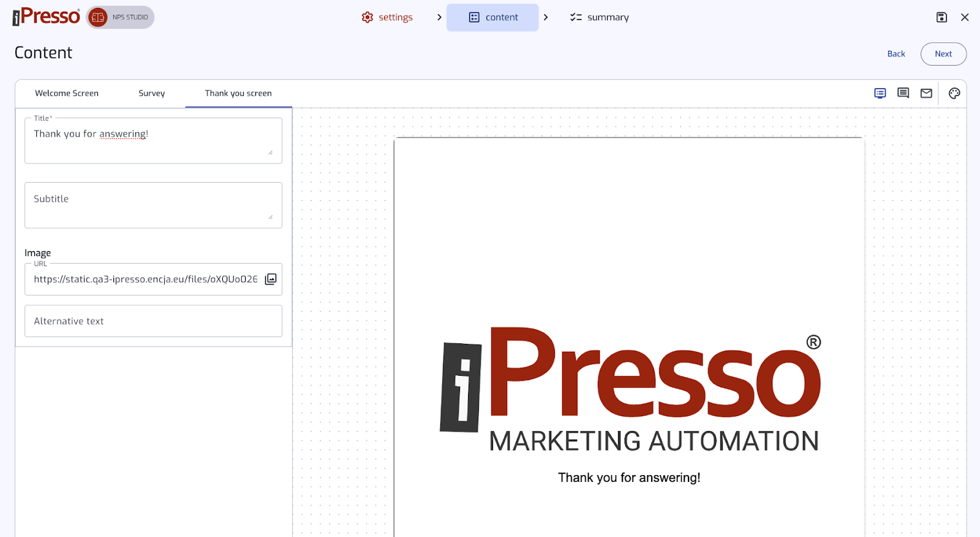
Task: Click the Alternative text field
Action: pyautogui.click(x=153, y=321)
